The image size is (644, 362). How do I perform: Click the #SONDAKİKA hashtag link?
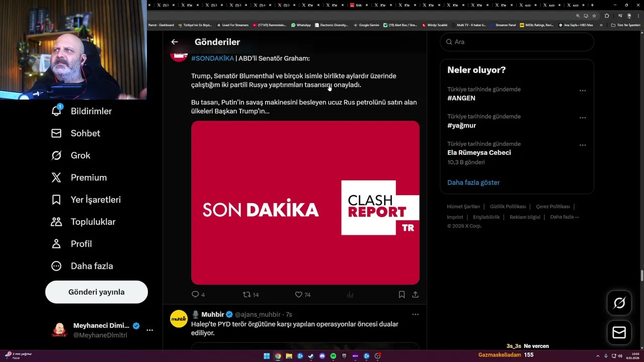[x=212, y=58]
